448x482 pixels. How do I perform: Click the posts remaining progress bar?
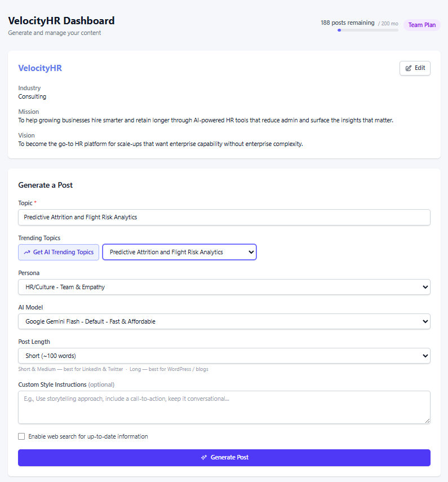[x=367, y=30]
